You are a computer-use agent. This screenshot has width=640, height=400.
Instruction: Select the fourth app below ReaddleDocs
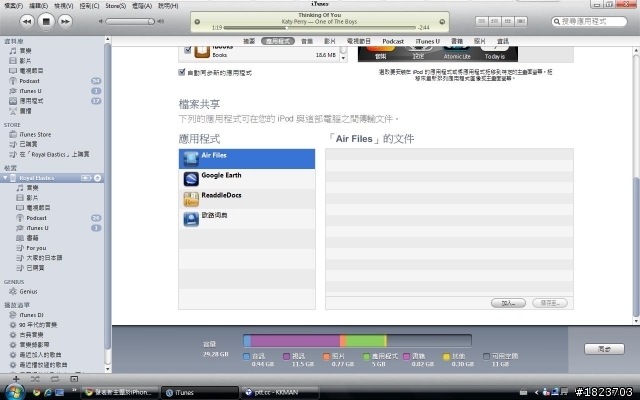coord(247,219)
